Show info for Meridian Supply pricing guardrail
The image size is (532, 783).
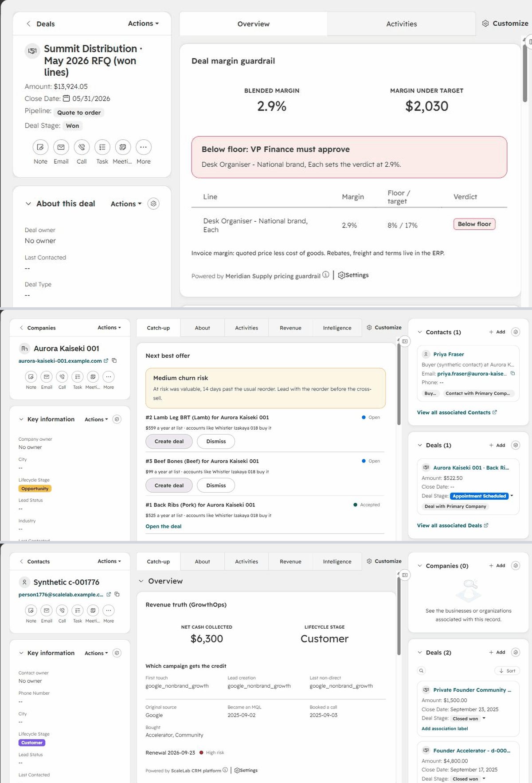click(326, 275)
